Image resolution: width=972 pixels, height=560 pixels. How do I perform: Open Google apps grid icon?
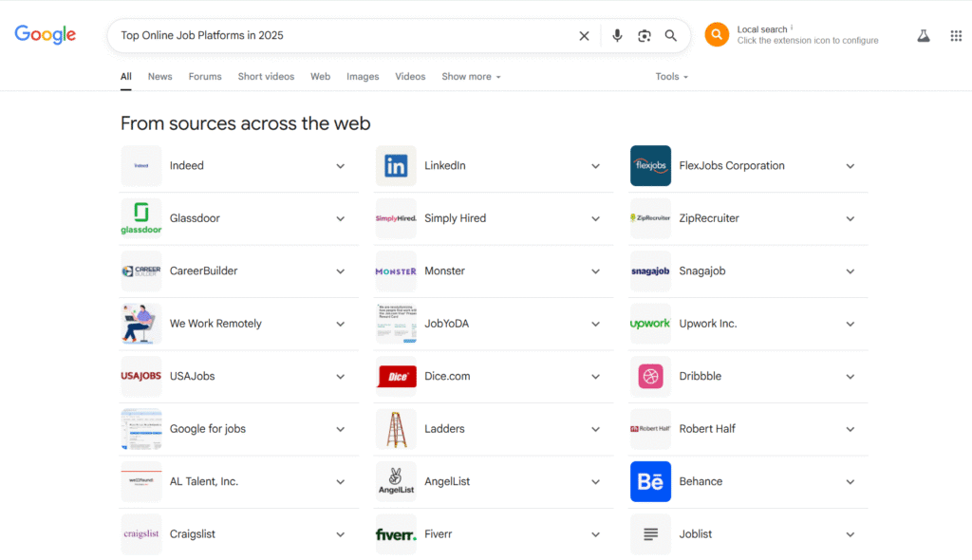pyautogui.click(x=956, y=36)
